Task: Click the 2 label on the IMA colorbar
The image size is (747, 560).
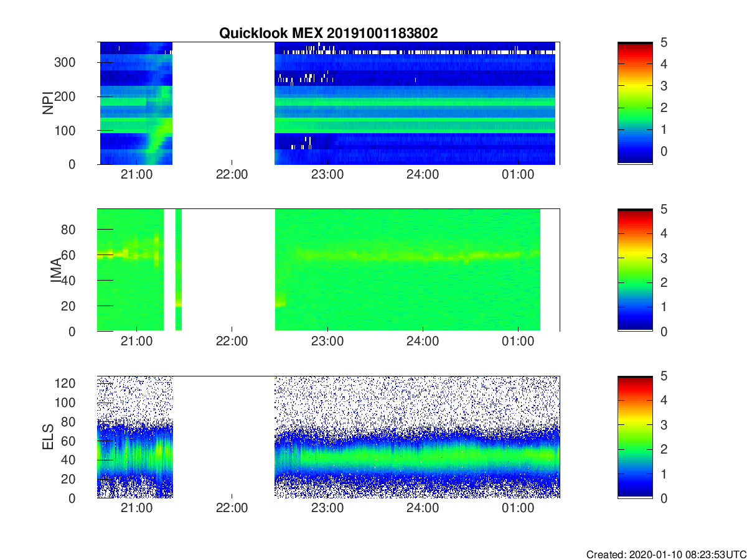Action: 664,282
